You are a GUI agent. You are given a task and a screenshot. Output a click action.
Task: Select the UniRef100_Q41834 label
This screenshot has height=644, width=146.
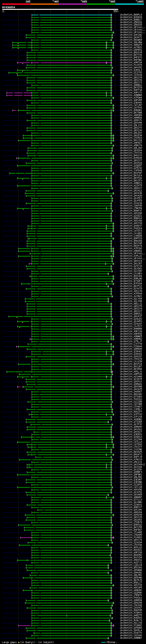coord(131,135)
